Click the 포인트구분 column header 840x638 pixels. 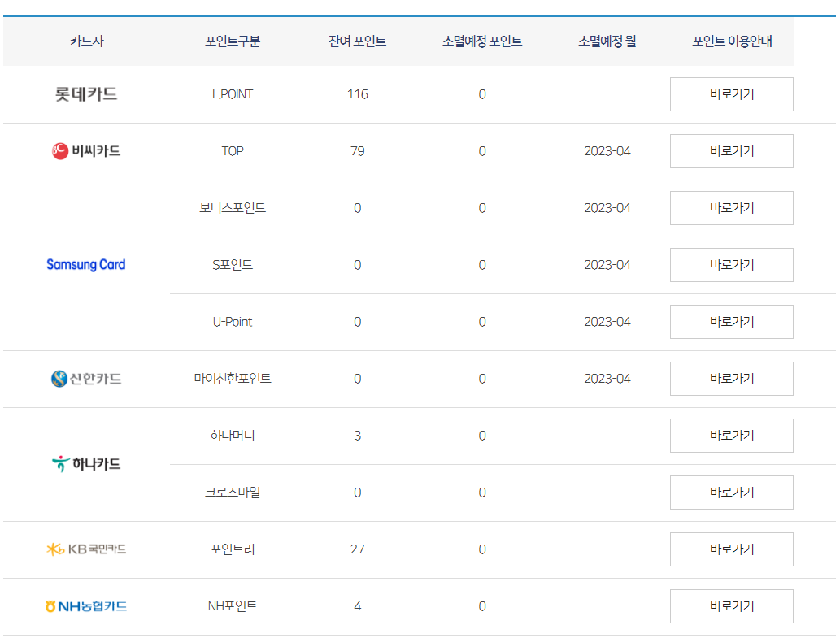[x=233, y=41]
